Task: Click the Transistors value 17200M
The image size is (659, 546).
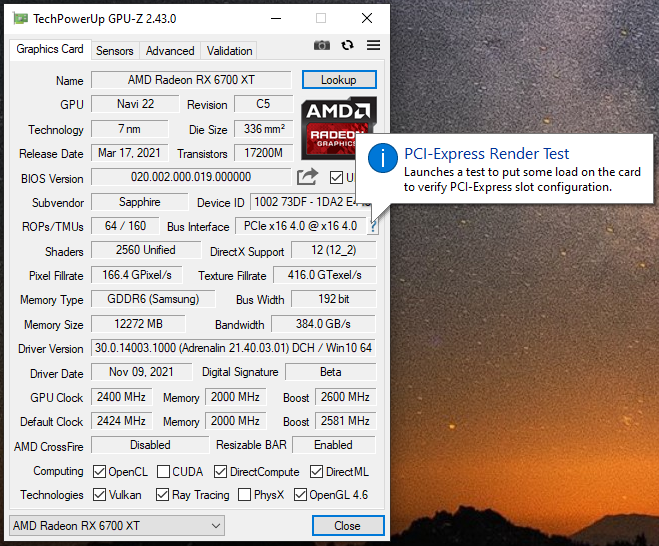Action: click(264, 153)
